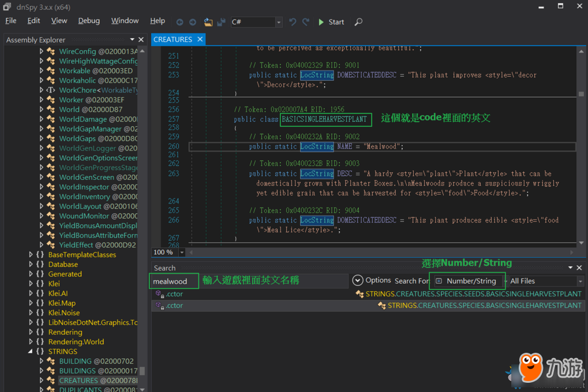Click the Assembly Explorer vertical scrollbar
The image size is (588, 392).
143,221
